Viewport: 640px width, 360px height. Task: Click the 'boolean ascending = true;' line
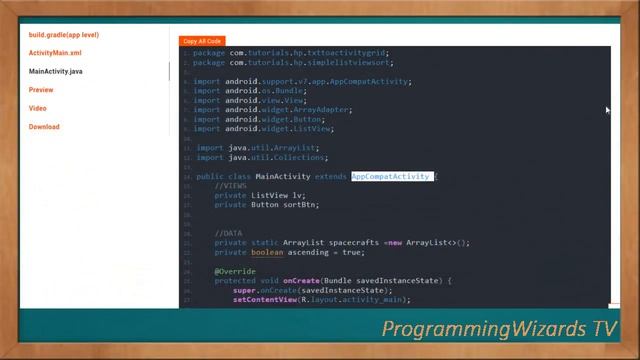(290, 252)
